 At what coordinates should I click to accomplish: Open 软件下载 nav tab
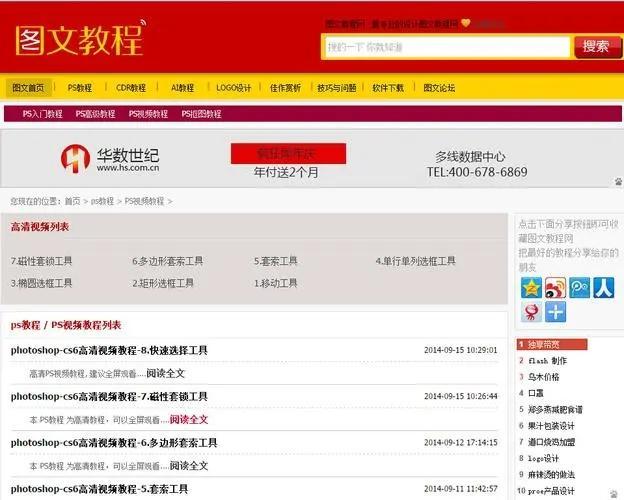click(x=388, y=88)
